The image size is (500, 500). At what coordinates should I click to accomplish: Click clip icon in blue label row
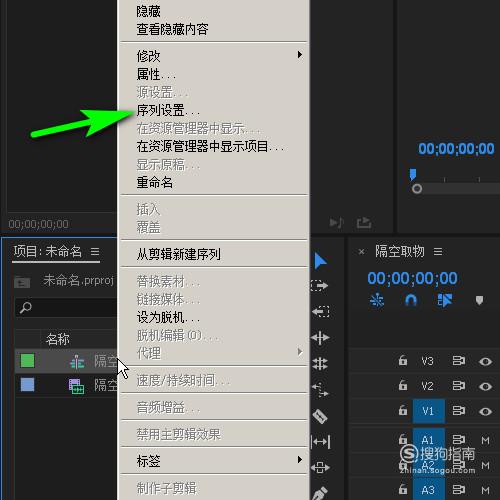click(x=76, y=386)
